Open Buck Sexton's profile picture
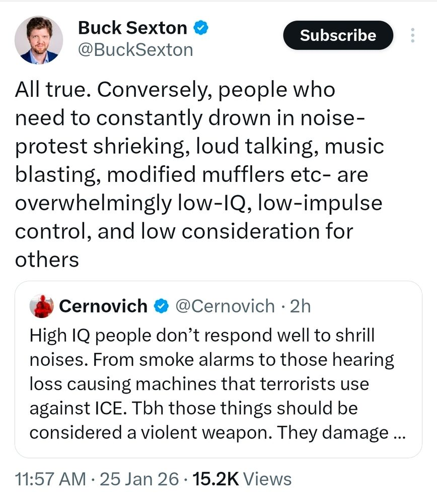437x504 pixels. [39, 40]
